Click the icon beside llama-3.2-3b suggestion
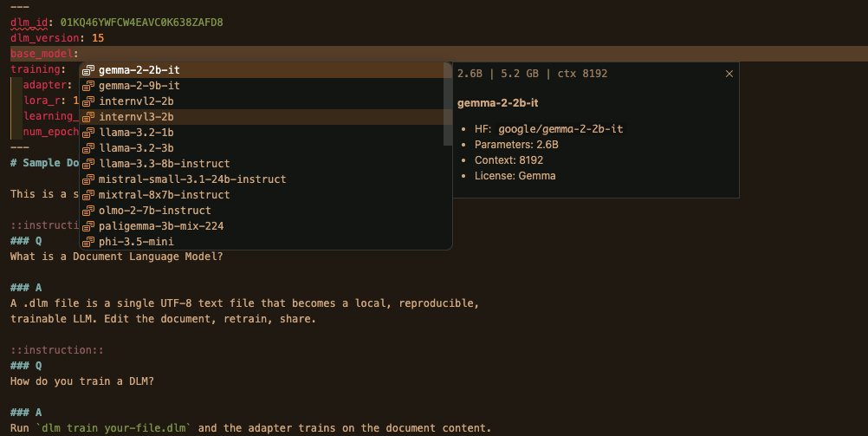 tap(88, 148)
